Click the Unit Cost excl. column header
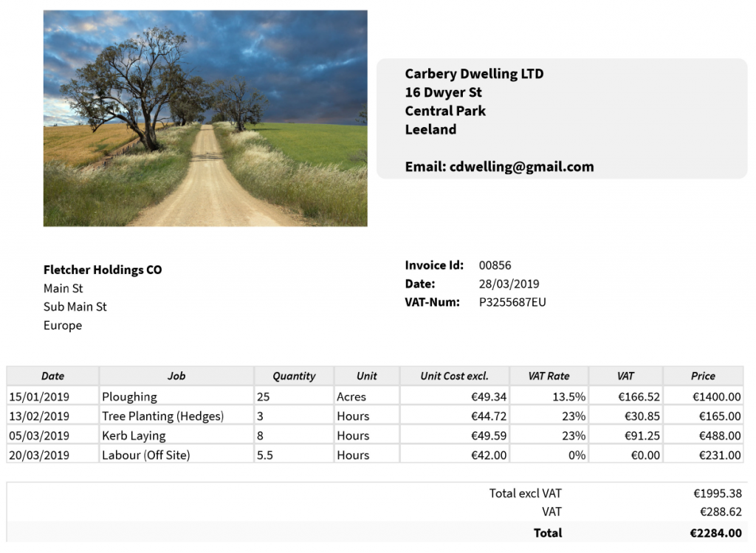 (454, 376)
